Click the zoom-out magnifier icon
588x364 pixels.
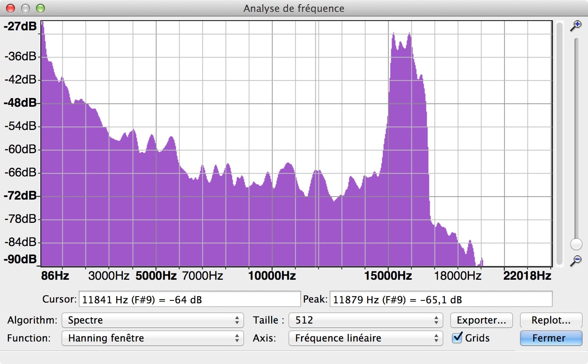click(575, 260)
